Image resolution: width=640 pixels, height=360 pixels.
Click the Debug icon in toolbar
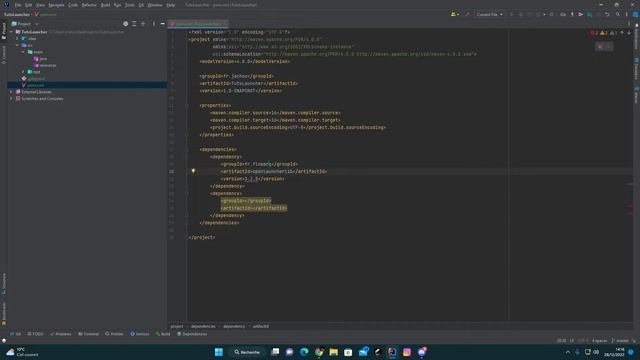click(x=520, y=14)
